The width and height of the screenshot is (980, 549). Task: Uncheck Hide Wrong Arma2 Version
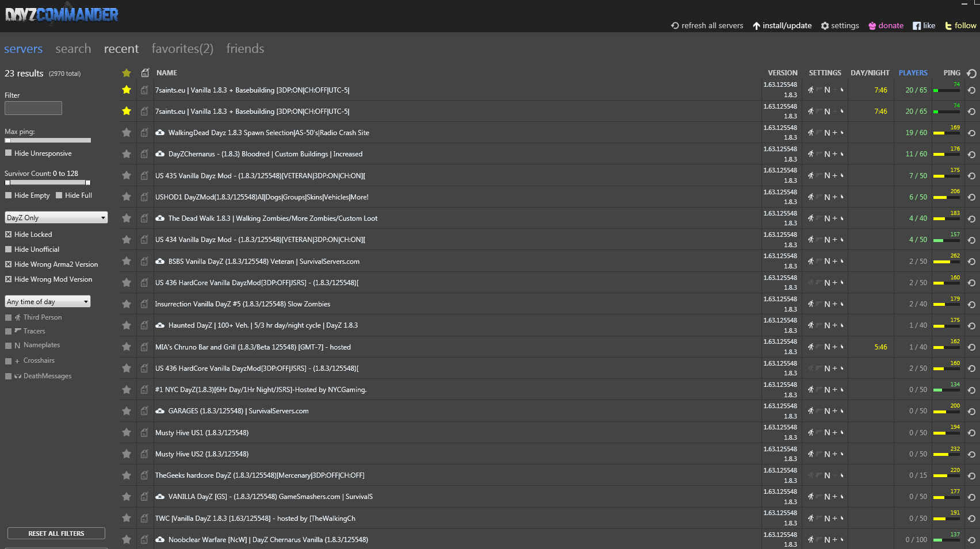(8, 264)
